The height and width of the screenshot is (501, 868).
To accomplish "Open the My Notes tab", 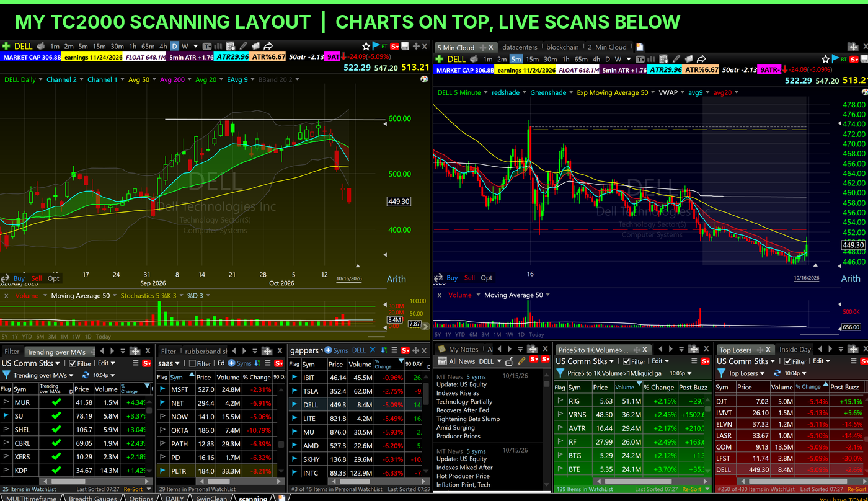I will (459, 349).
